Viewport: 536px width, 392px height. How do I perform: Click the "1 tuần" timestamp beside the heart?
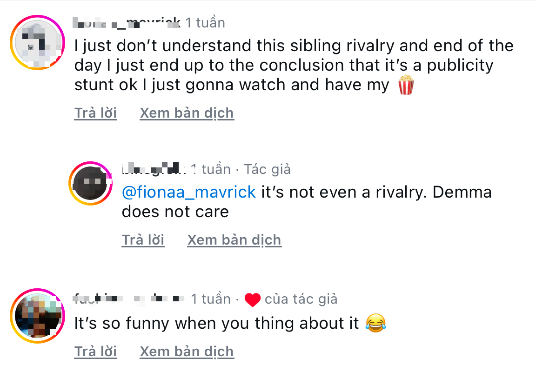tap(211, 299)
